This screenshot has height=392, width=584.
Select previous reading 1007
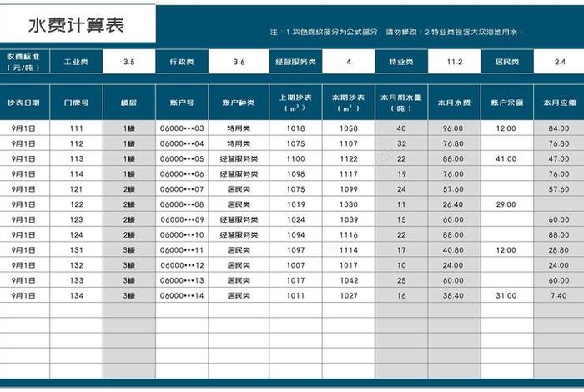click(295, 265)
